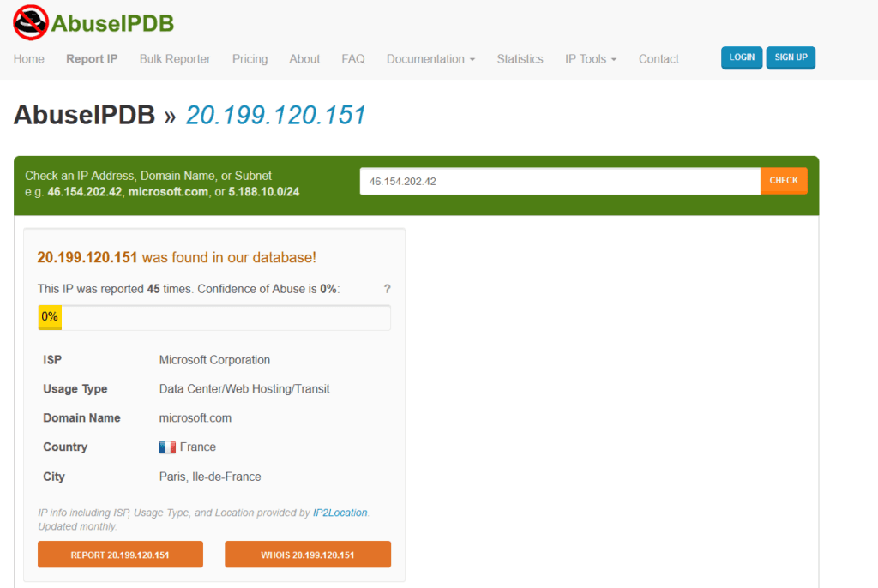The image size is (878, 588).
Task: Expand the IP Tools dropdown menu
Action: pyautogui.click(x=591, y=59)
